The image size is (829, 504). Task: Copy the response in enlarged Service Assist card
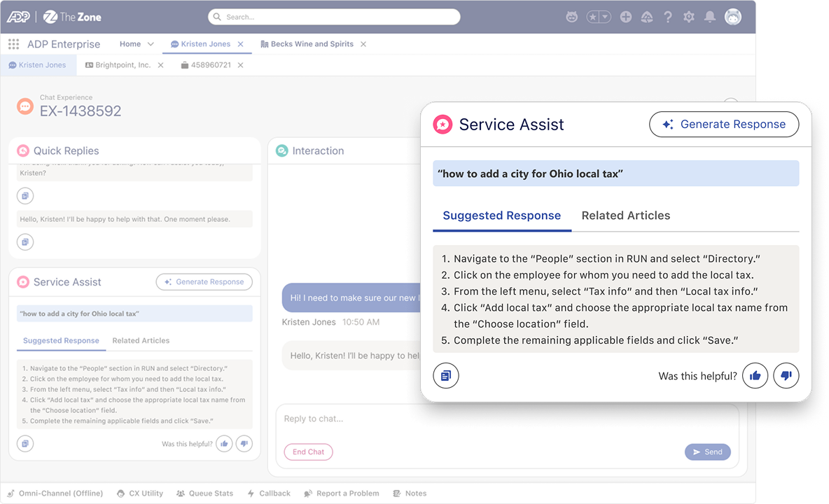[446, 376]
